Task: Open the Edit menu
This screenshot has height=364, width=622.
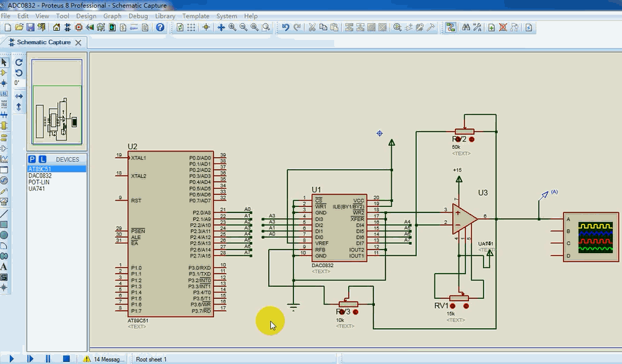Action: click(22, 16)
